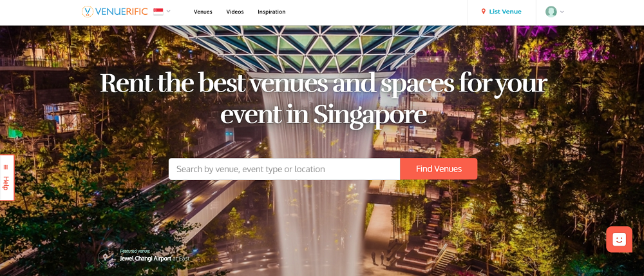Click the user profile avatar icon
The image size is (644, 276).
[551, 12]
